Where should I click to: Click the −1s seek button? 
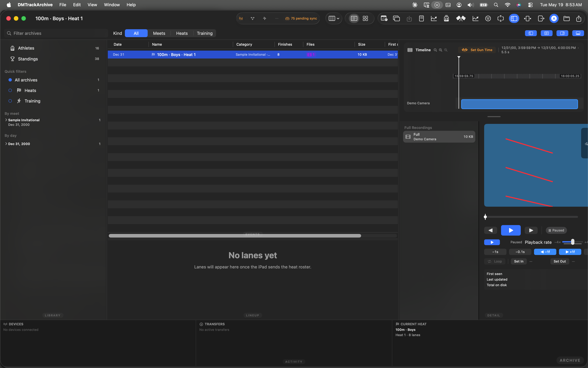tap(495, 252)
